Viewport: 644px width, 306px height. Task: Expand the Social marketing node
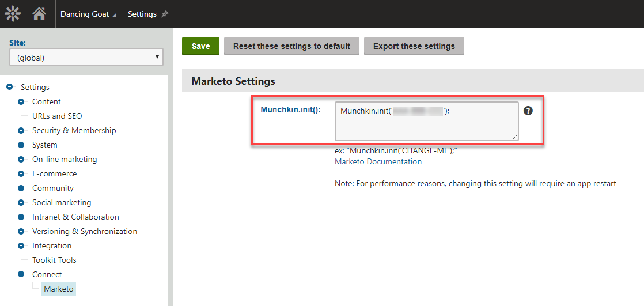point(21,202)
